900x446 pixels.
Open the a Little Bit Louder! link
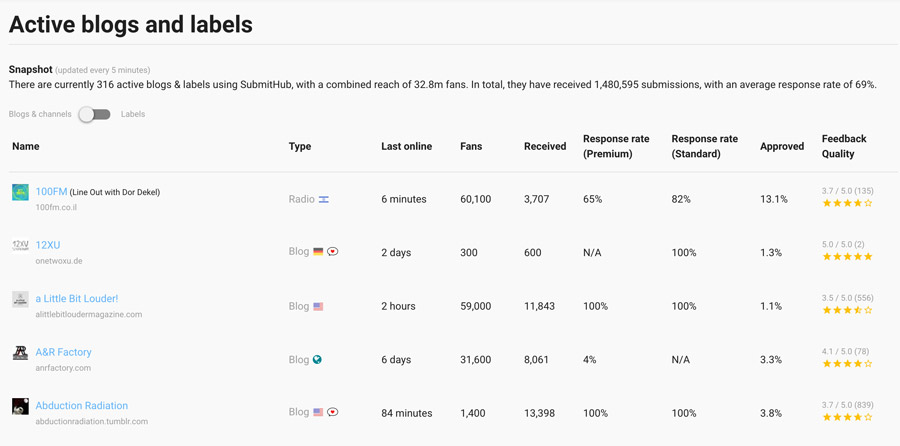[76, 298]
